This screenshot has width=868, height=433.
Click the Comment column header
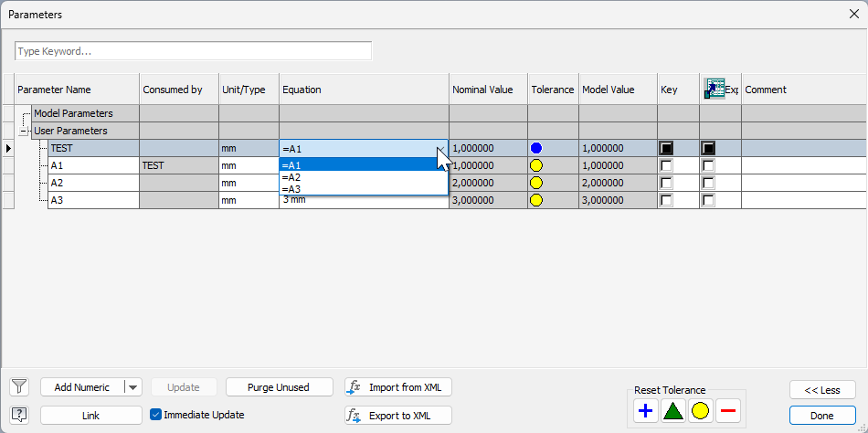pos(804,90)
